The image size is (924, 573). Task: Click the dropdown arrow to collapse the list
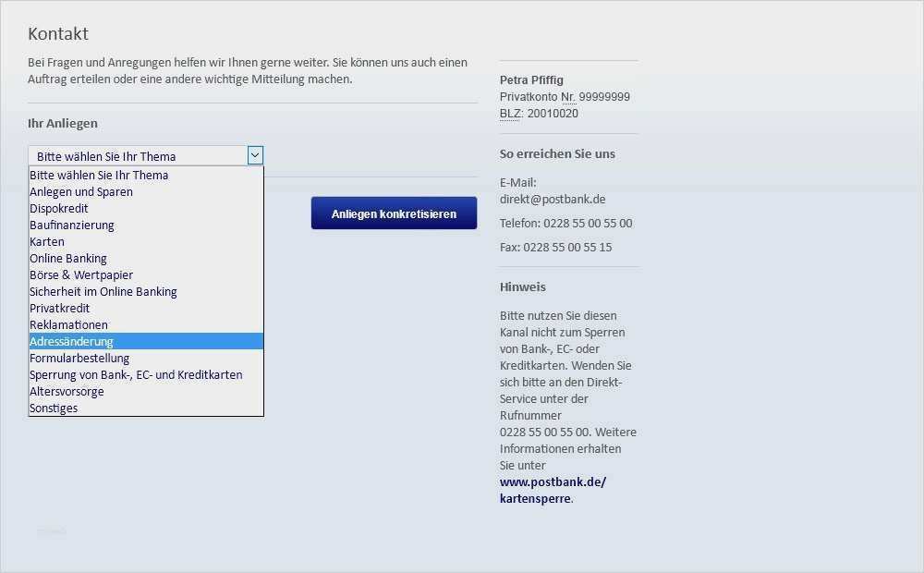[255, 155]
